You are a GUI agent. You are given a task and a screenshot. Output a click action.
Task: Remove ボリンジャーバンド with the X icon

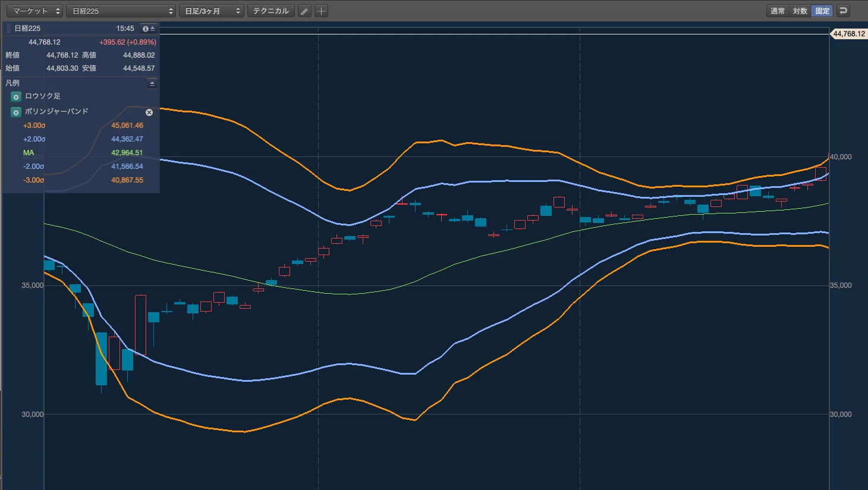point(149,112)
